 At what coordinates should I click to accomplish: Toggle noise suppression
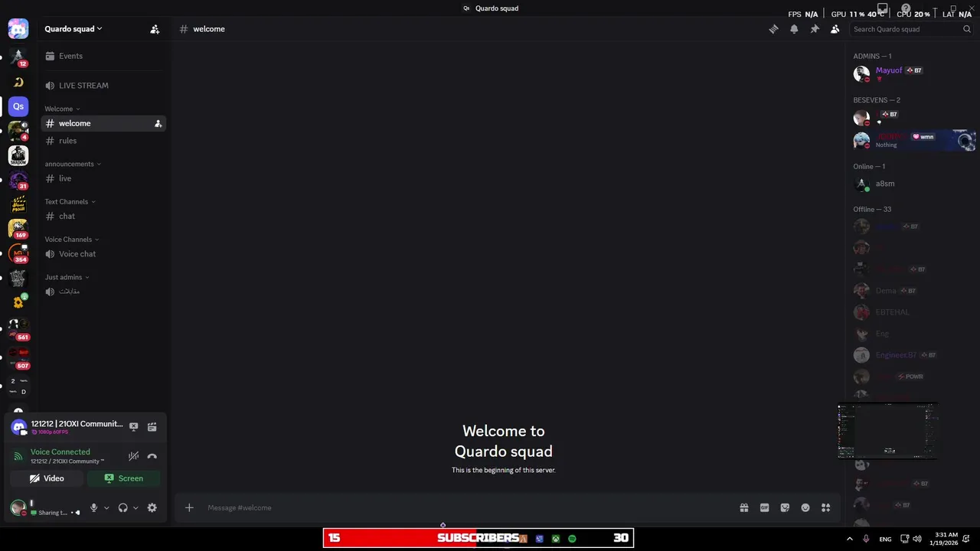coord(133,456)
